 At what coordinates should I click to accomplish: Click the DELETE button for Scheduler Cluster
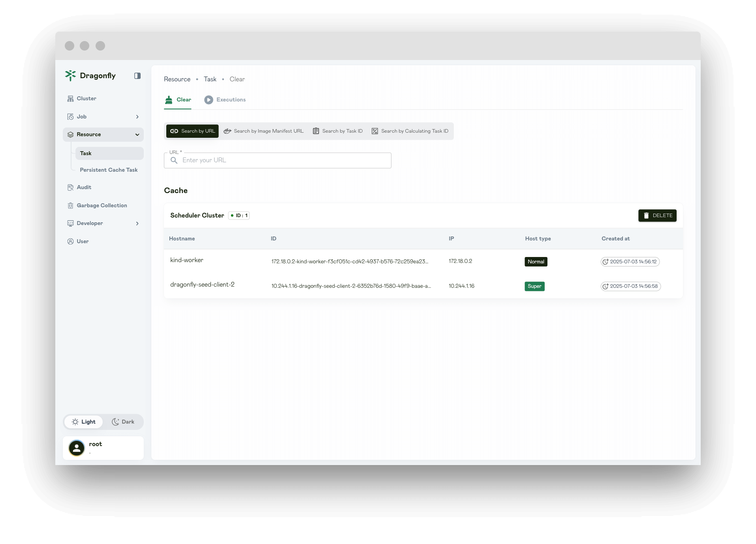(x=657, y=216)
